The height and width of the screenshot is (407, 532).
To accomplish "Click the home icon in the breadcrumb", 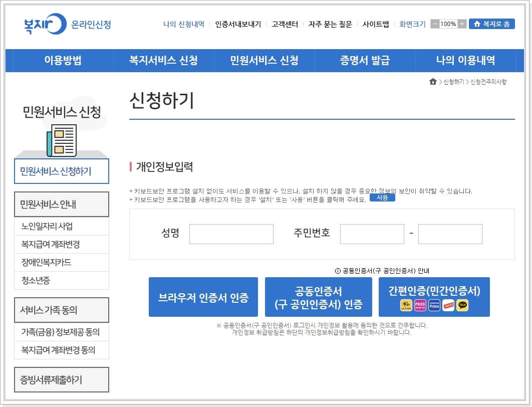I will pyautogui.click(x=433, y=80).
